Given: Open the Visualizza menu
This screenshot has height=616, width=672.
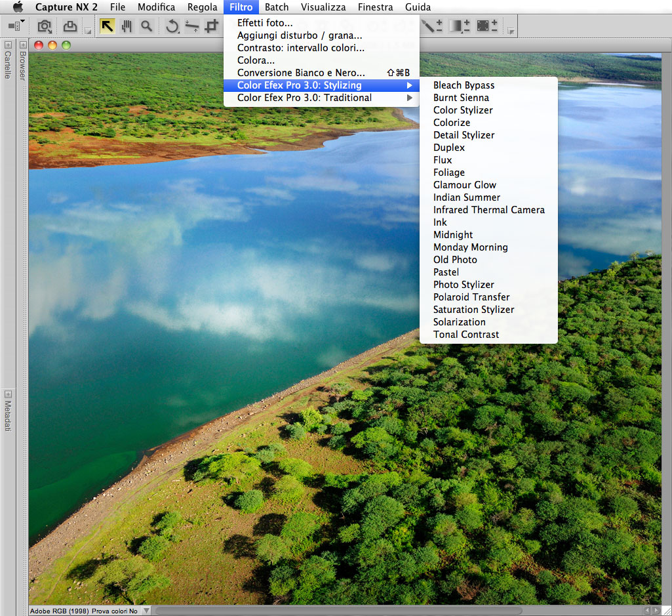Looking at the screenshot, I should coord(323,7).
